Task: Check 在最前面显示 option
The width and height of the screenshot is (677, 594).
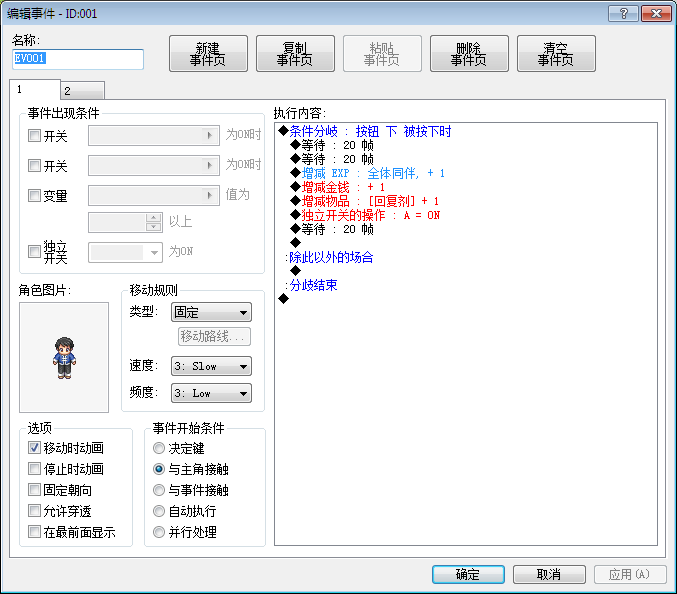Action: 34,531
